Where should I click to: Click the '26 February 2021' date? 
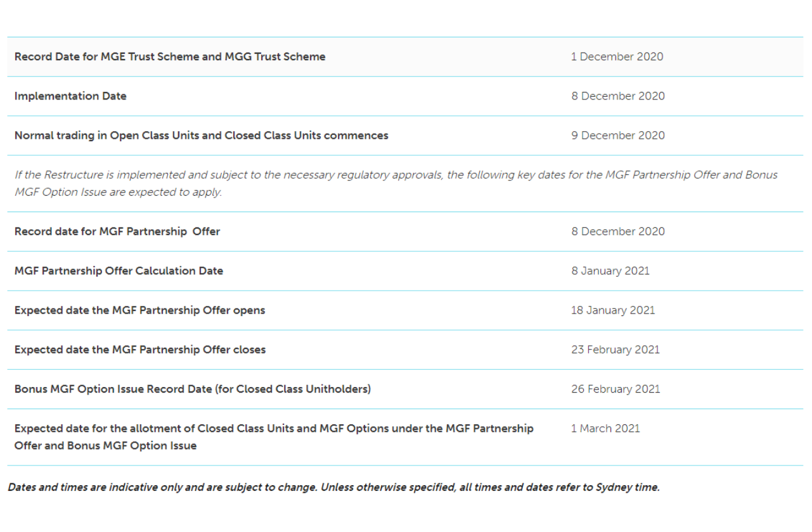[615, 389]
